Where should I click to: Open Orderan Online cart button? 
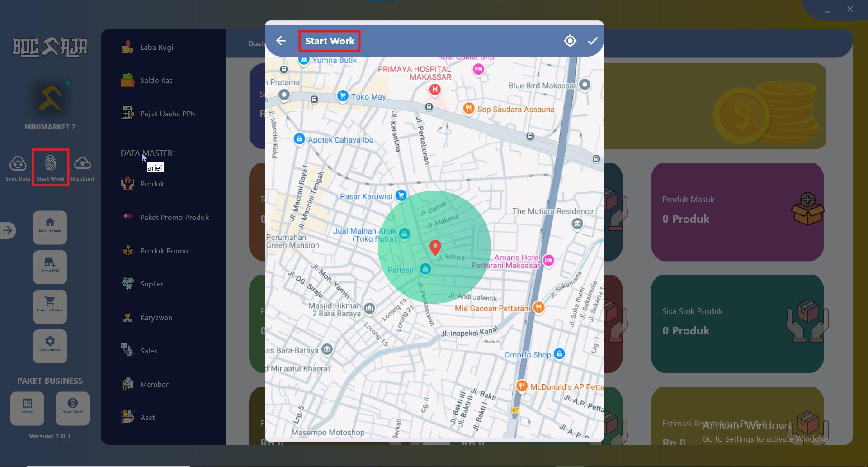tap(50, 306)
